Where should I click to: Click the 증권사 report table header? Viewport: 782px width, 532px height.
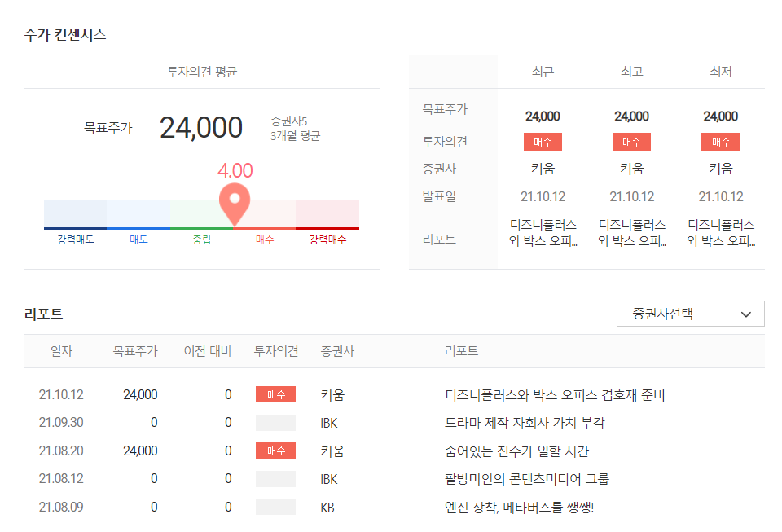pyautogui.click(x=337, y=351)
